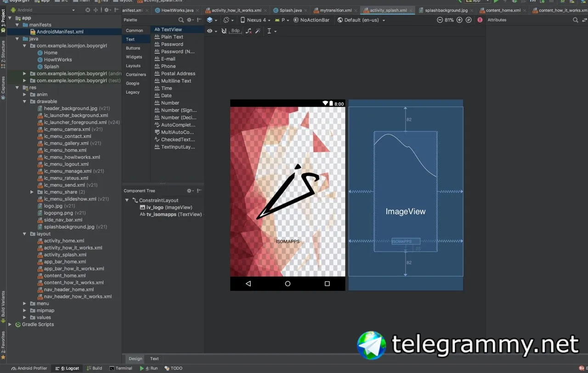Toggle the autoconnect magnet icon
The height and width of the screenshot is (373, 588).
224,31
